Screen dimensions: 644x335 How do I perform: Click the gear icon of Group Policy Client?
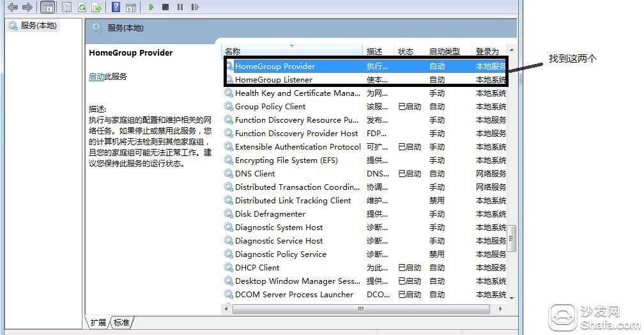pyautogui.click(x=229, y=107)
